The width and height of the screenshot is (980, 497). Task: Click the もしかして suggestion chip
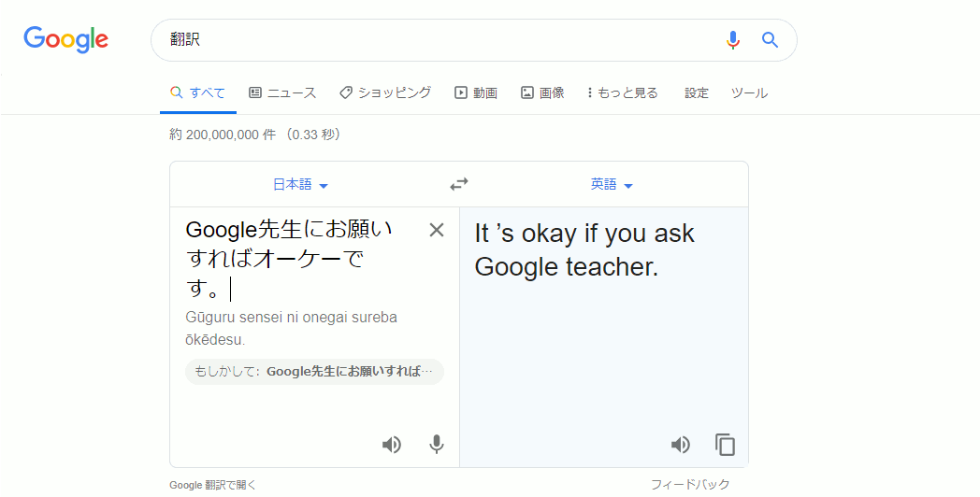click(314, 371)
